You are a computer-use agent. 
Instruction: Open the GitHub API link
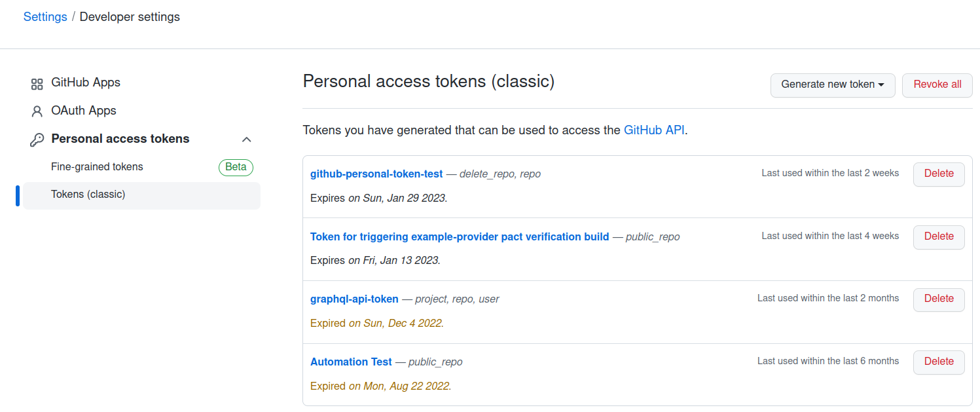click(x=654, y=130)
